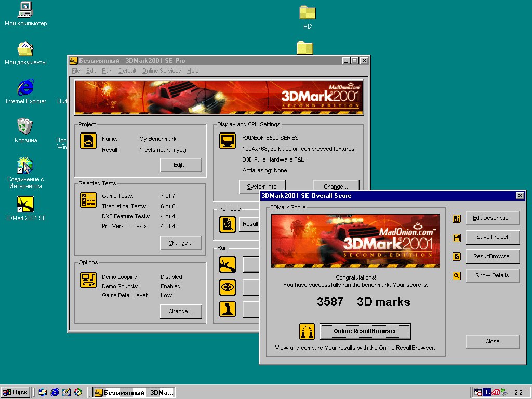Click the Online ResultBrowser button
Image resolution: width=532 pixels, height=399 pixels.
click(365, 331)
